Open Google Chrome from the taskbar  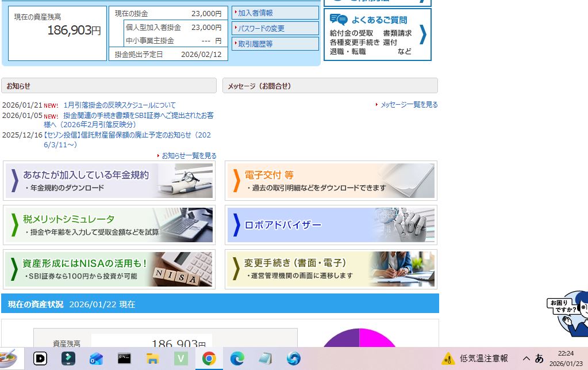(209, 358)
